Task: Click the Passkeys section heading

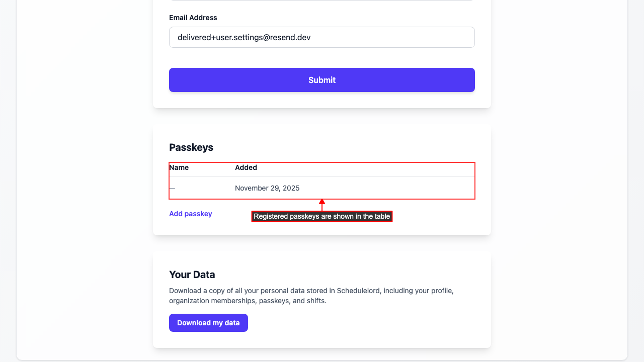Action: [x=191, y=147]
